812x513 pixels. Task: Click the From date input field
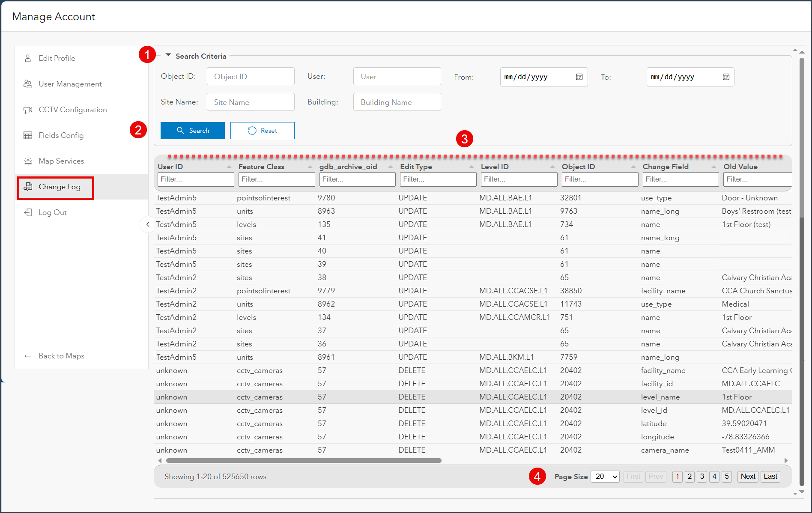544,77
